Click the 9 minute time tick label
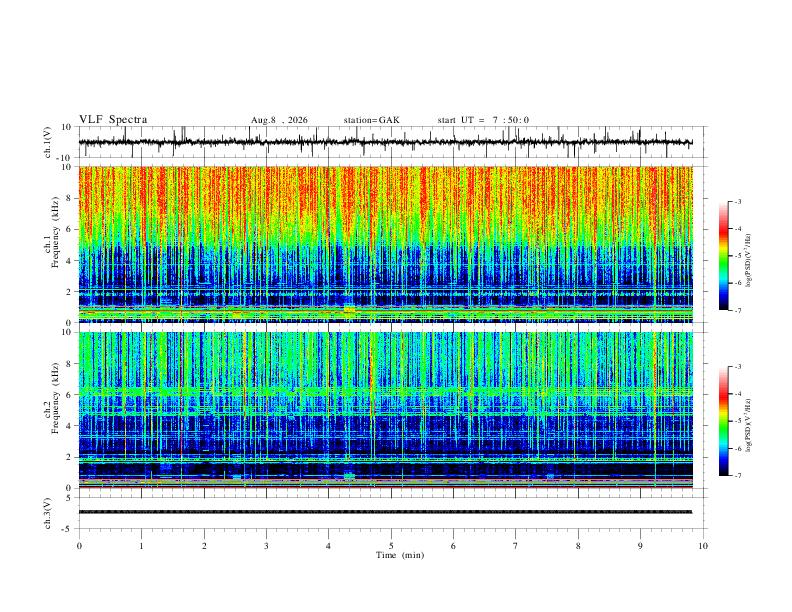Image resolution: width=792 pixels, height=612 pixels. click(640, 546)
